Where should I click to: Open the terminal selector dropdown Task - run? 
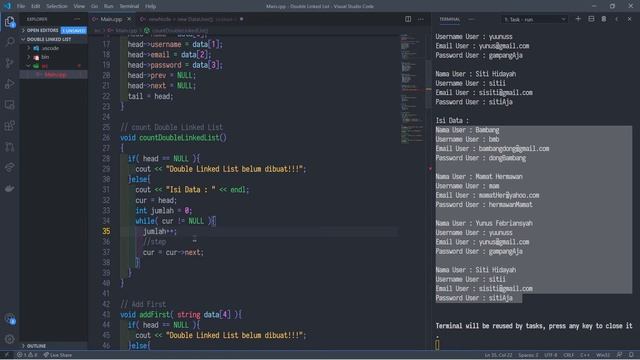tap(534, 19)
